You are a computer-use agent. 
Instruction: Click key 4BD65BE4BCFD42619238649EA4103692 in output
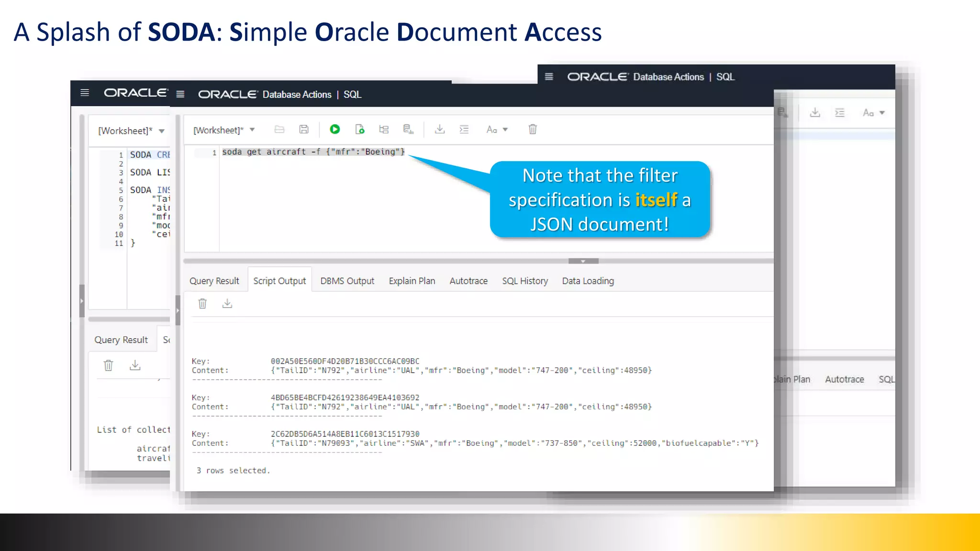click(345, 397)
